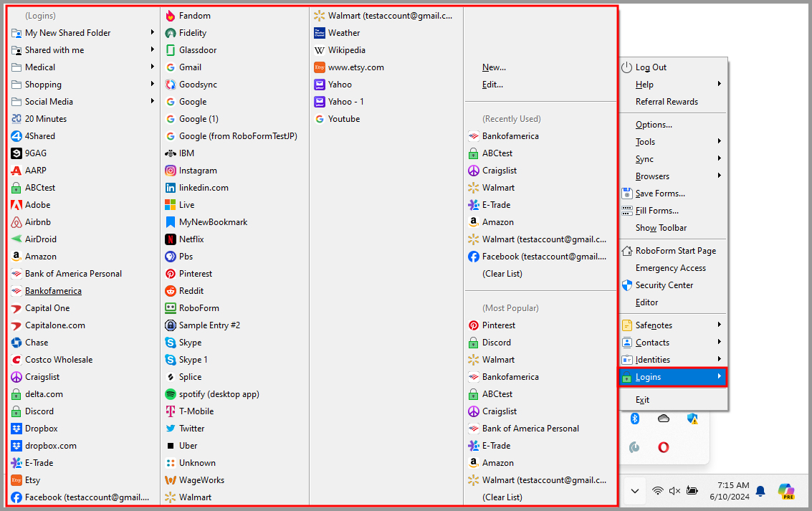Select Sample Entry #2
The image size is (812, 511).
(x=235, y=325)
